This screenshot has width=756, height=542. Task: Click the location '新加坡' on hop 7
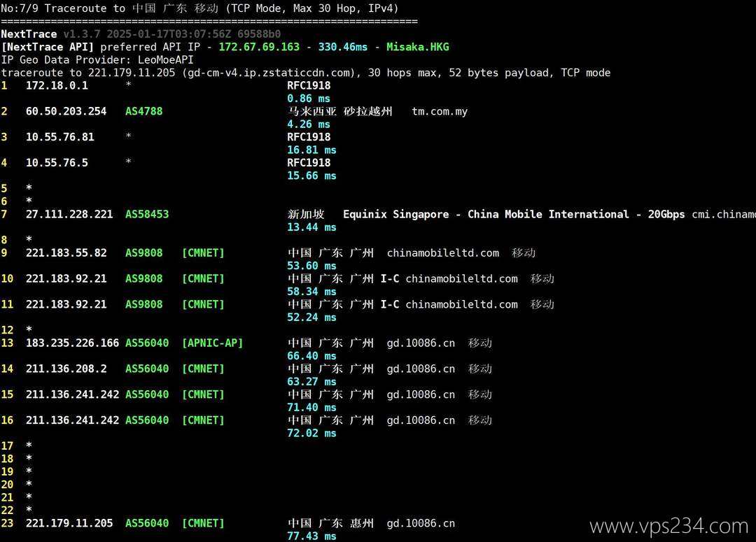pos(306,215)
